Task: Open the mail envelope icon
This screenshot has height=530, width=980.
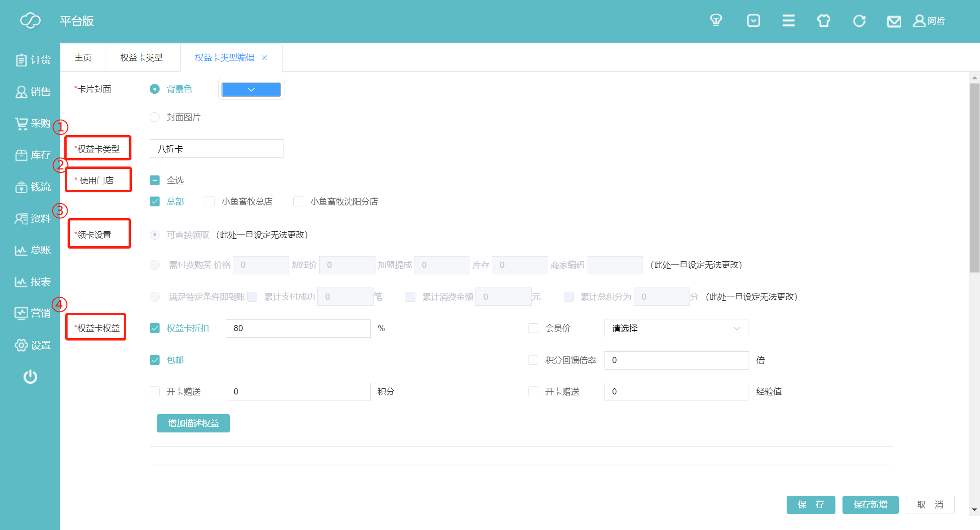Action: (894, 22)
